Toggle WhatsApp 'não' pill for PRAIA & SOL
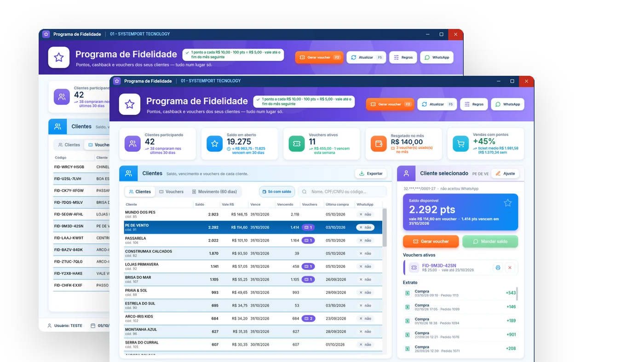 point(365,293)
